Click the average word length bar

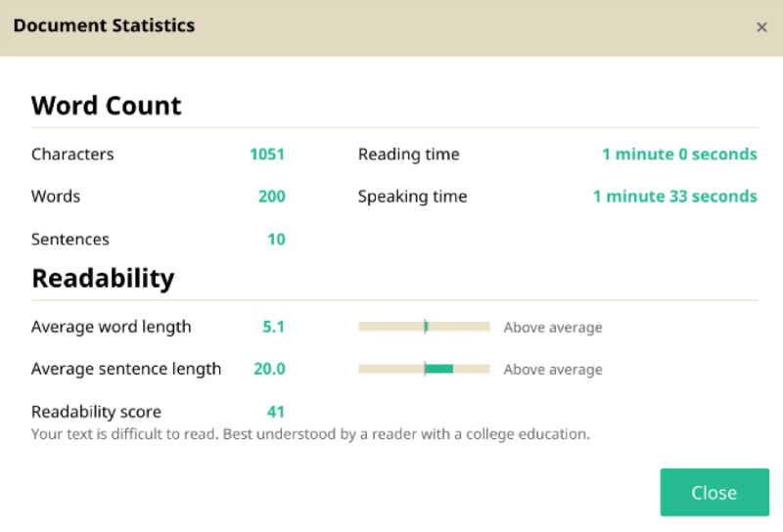point(424,327)
